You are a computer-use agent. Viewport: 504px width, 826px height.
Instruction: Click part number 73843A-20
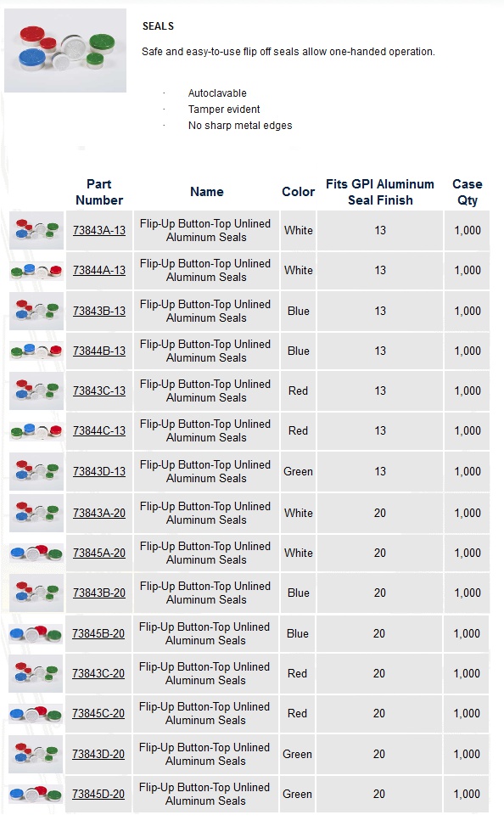tap(99, 513)
